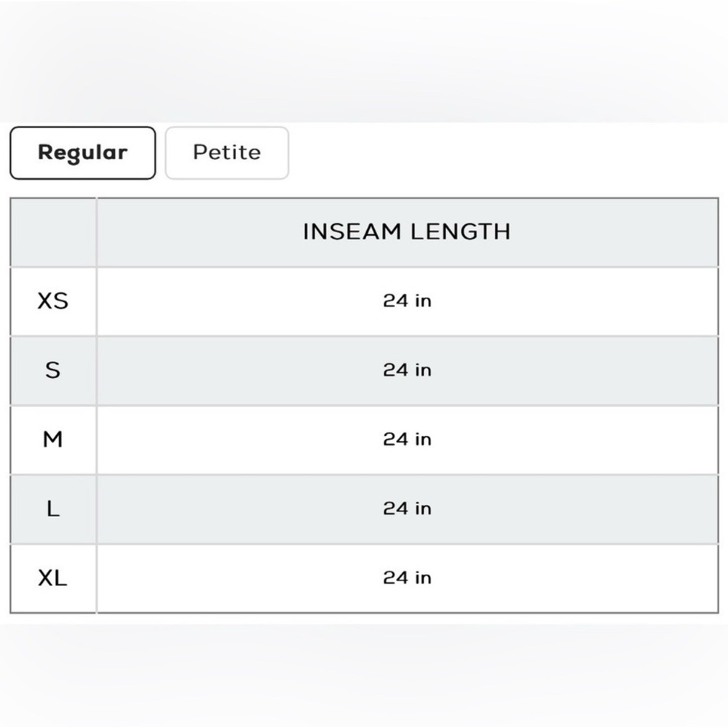This screenshot has width=728, height=728.
Task: Select the XL size row label
Action: point(53,578)
